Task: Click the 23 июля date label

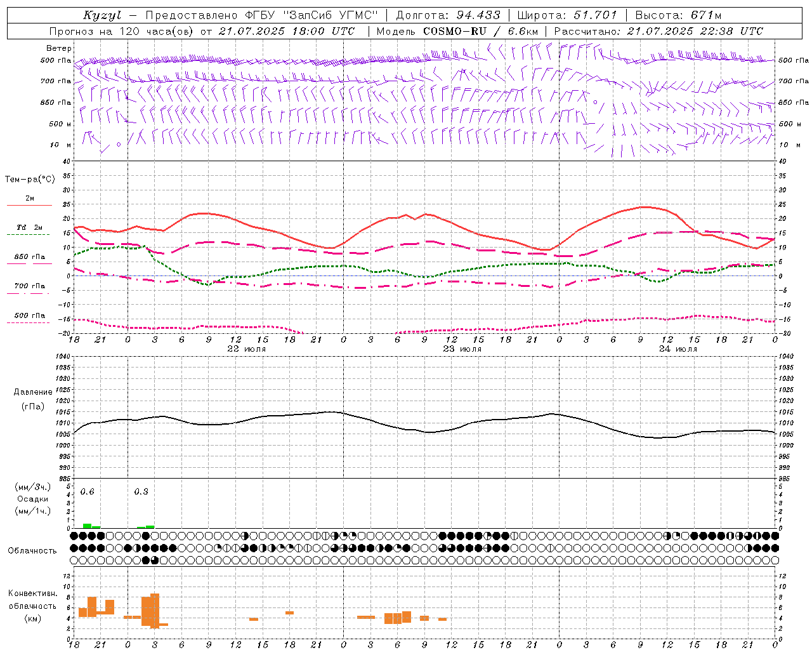Action: click(x=462, y=349)
